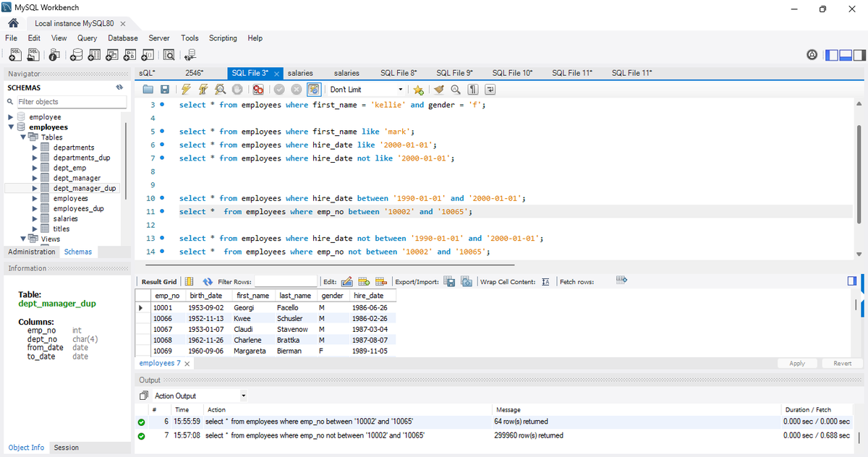Open a script file in this editor

(148, 90)
